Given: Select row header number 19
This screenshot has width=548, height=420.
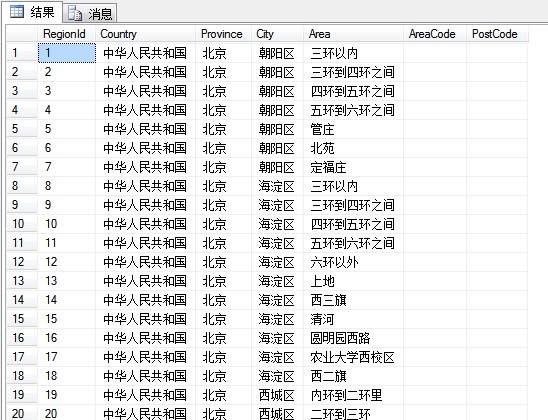Looking at the screenshot, I should 22,394.
